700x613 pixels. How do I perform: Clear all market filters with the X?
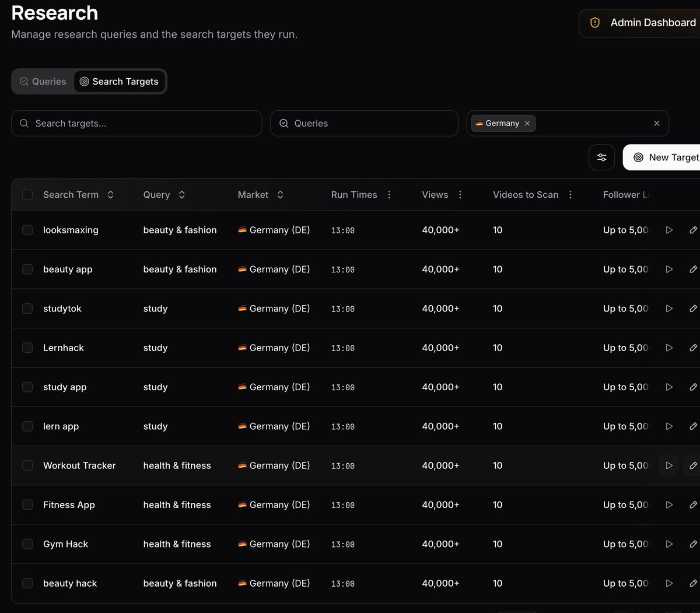click(x=657, y=124)
